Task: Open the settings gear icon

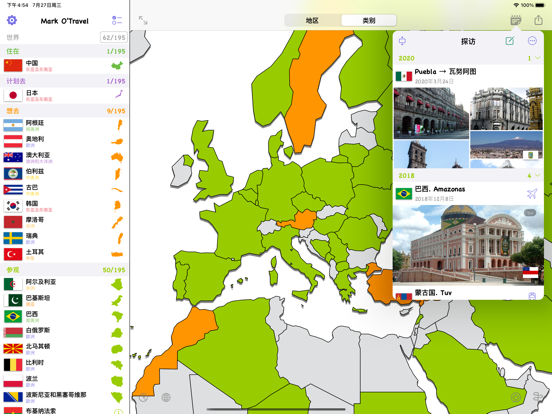Action: [x=12, y=20]
